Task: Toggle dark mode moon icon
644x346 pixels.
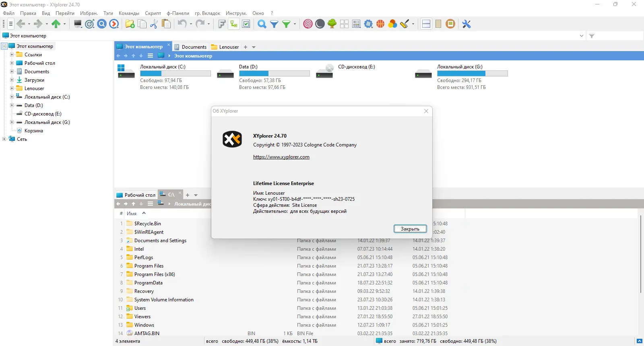Action: (x=320, y=24)
